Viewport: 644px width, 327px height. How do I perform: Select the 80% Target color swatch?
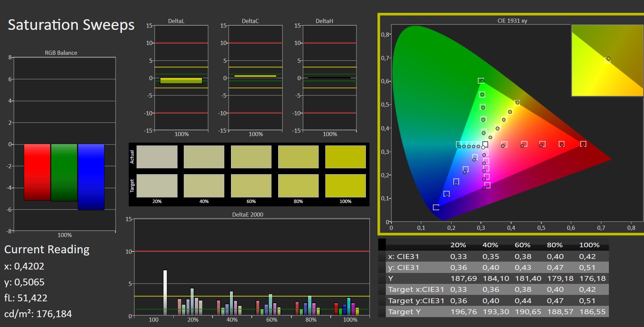298,186
